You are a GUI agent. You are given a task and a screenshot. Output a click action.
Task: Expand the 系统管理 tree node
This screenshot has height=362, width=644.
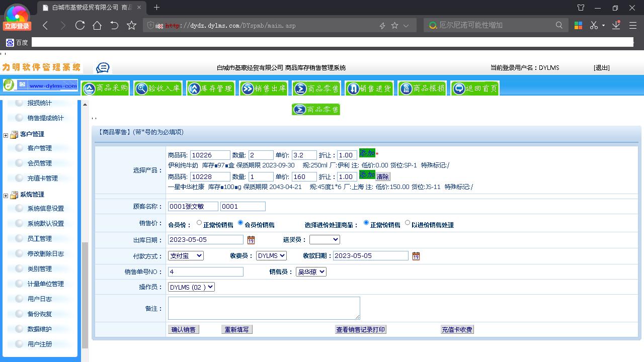6,195
